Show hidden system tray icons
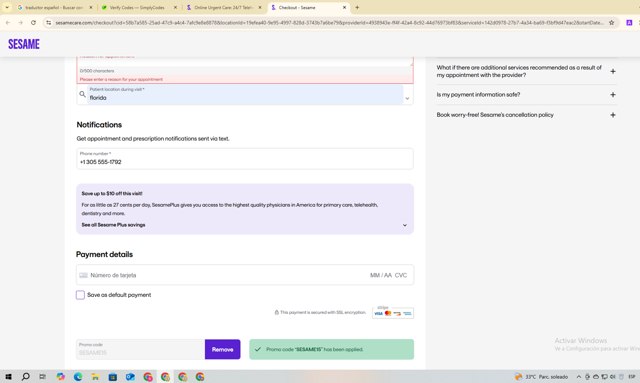640x383 pixels. click(578, 376)
